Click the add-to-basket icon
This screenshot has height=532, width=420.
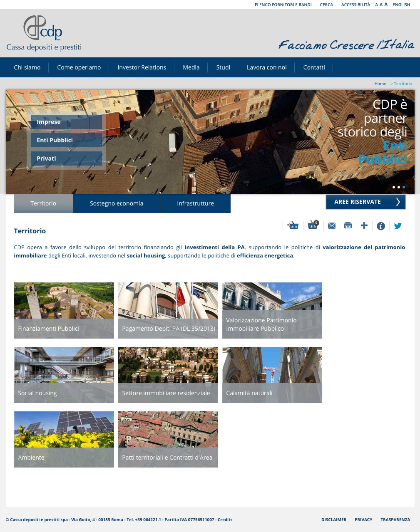(293, 225)
